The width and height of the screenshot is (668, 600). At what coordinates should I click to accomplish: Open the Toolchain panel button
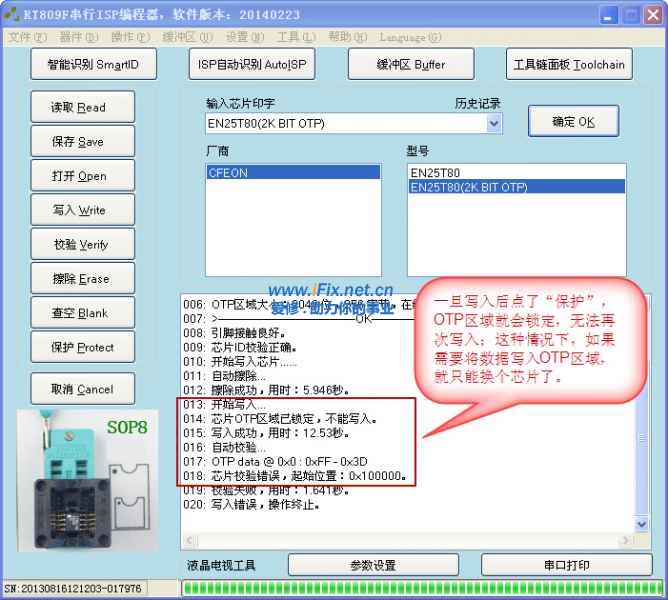(x=568, y=65)
